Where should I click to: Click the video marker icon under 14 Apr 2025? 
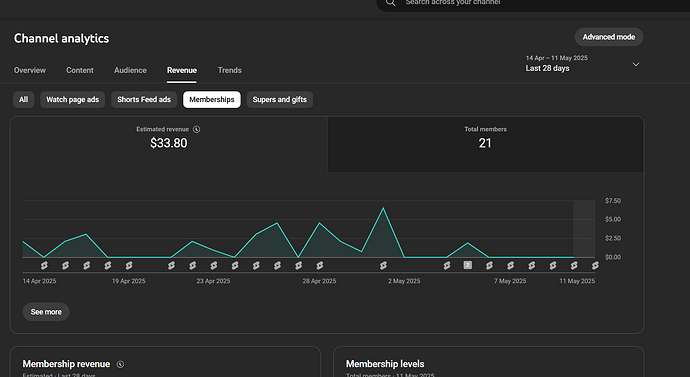pyautogui.click(x=44, y=265)
